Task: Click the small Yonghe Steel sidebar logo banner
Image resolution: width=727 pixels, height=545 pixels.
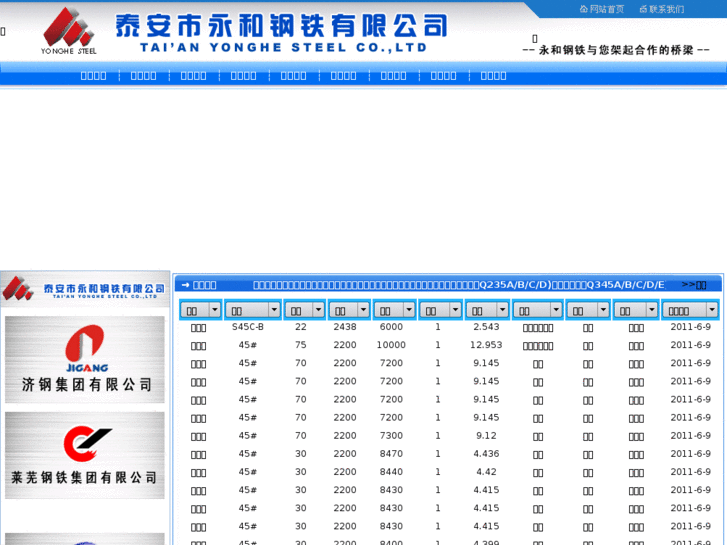Action: (x=85, y=289)
